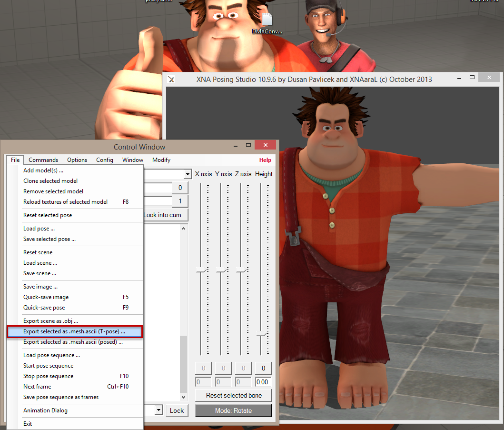Image resolution: width=504 pixels, height=430 pixels.
Task: Click the field showing 0 beside Look into cam
Action: [180, 188]
